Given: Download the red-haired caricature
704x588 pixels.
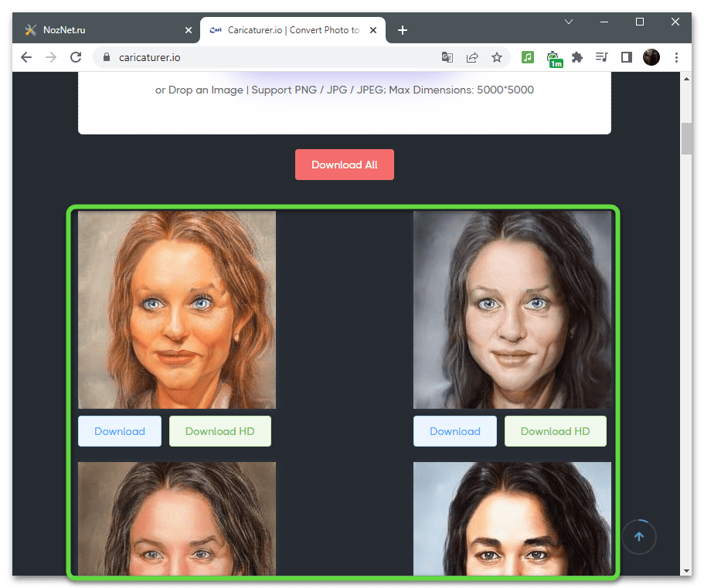Looking at the screenshot, I should point(120,431).
